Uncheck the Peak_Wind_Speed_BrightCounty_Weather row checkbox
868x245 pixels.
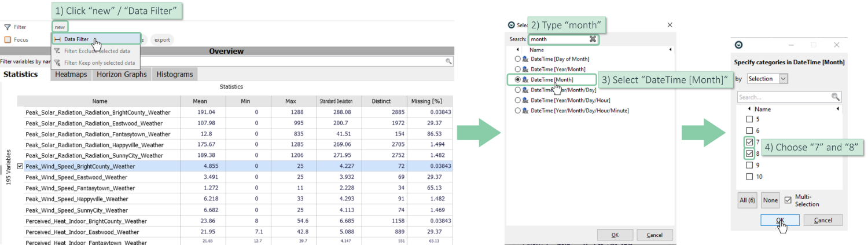20,166
